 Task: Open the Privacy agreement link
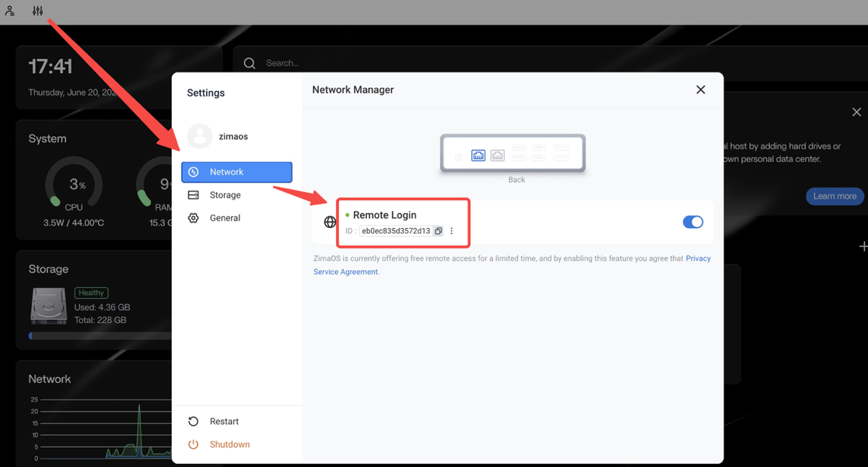(x=698, y=258)
